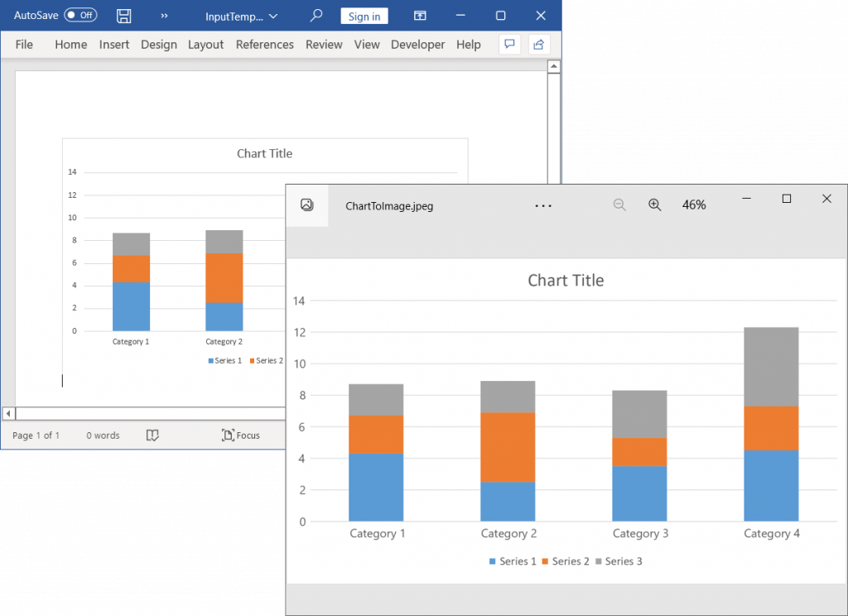Screen dimensions: 848x616
Task: Click the left arrow of horizontal scrollbar
Action: click(x=7, y=412)
